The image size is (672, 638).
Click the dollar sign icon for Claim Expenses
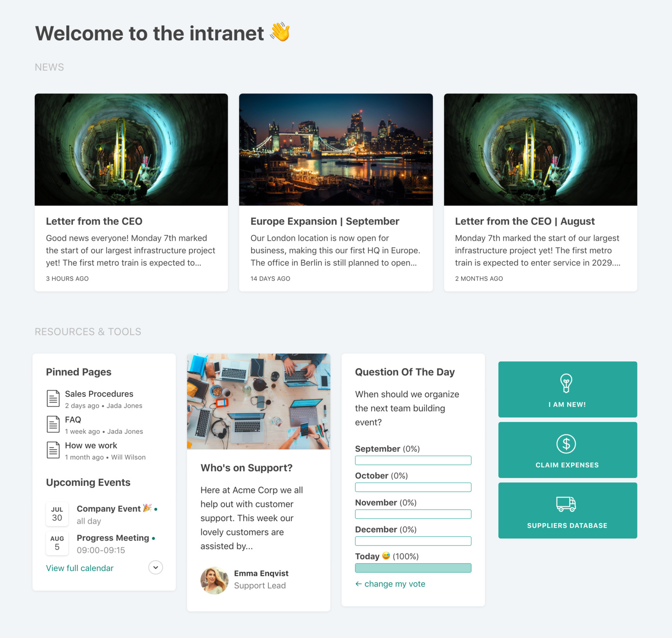[566, 444]
